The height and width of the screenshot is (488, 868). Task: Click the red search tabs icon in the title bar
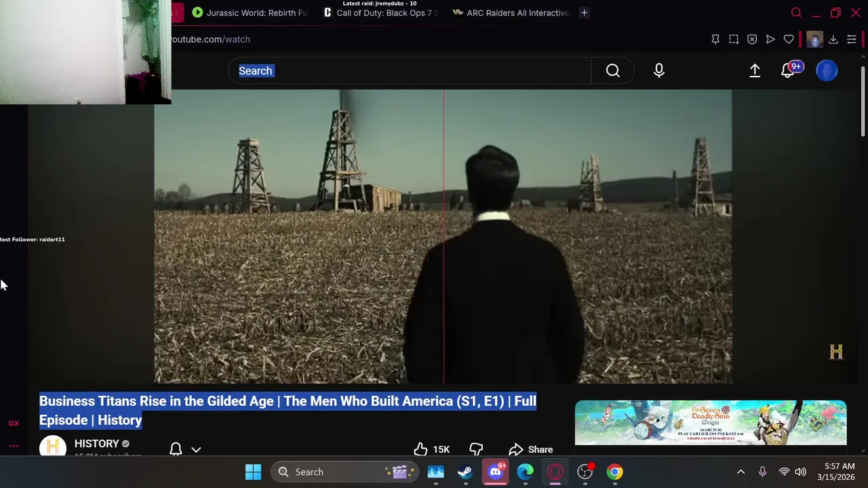tap(796, 13)
